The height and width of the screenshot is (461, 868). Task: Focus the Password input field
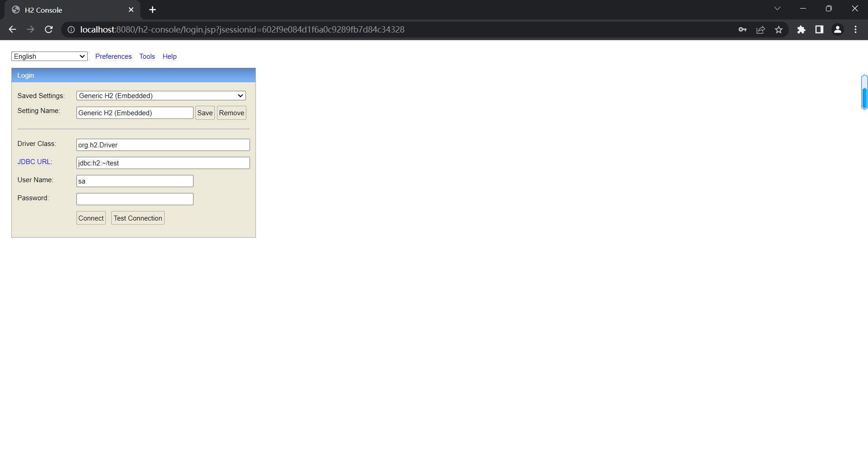coord(135,199)
